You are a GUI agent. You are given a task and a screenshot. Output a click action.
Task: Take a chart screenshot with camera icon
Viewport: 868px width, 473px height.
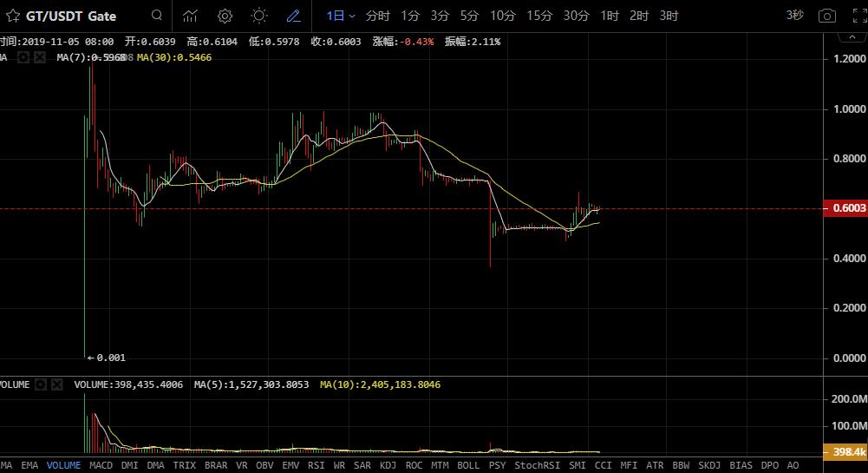[827, 16]
